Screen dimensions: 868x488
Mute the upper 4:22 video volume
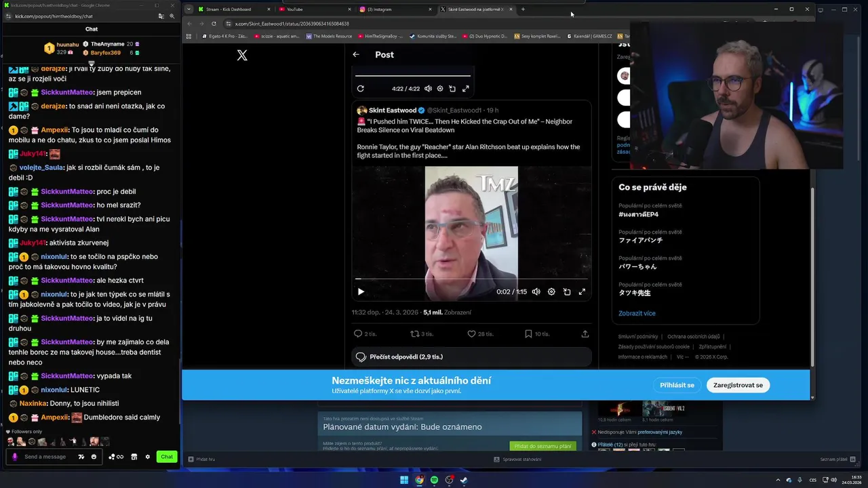pos(428,89)
